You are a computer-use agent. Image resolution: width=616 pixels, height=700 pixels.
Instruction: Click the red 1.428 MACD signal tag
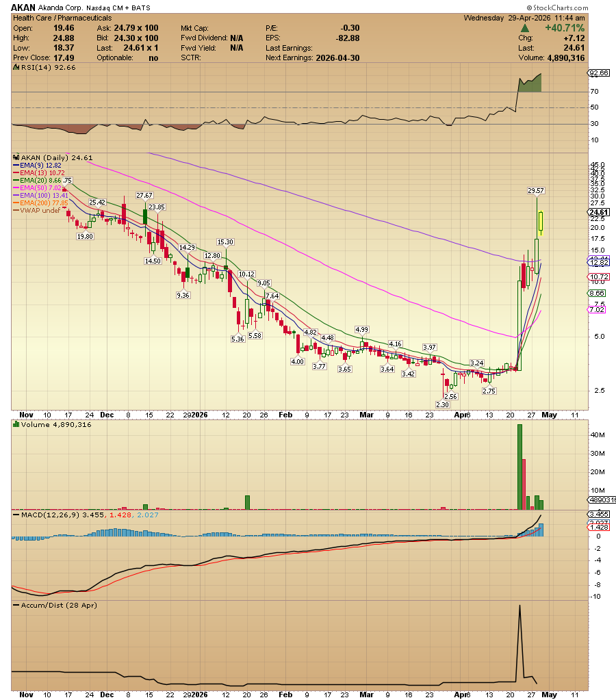[x=599, y=528]
